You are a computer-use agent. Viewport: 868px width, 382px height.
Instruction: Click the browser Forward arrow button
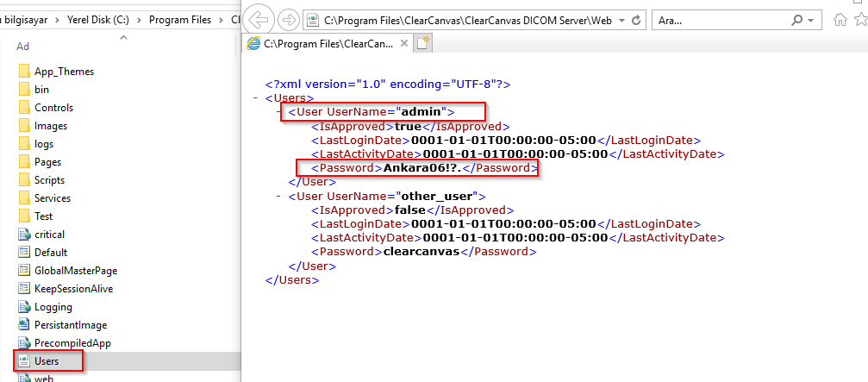point(289,21)
